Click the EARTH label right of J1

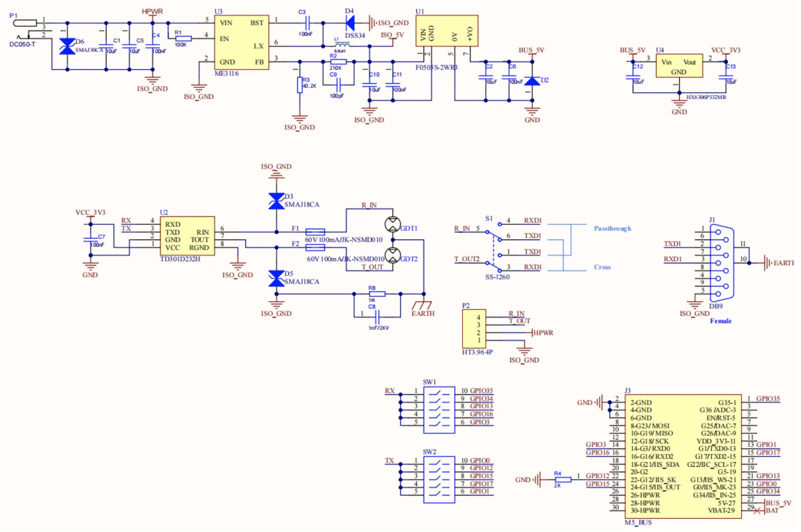[783, 263]
